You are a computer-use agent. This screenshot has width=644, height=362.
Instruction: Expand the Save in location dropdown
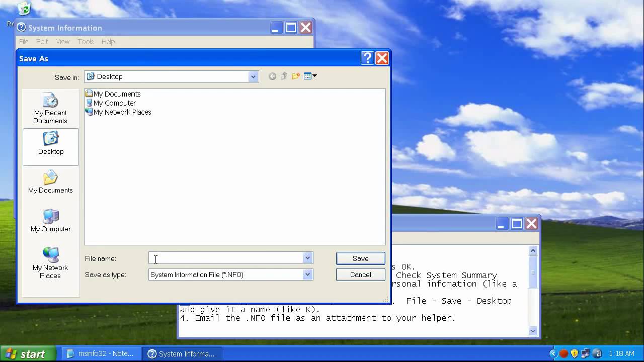coord(253,76)
